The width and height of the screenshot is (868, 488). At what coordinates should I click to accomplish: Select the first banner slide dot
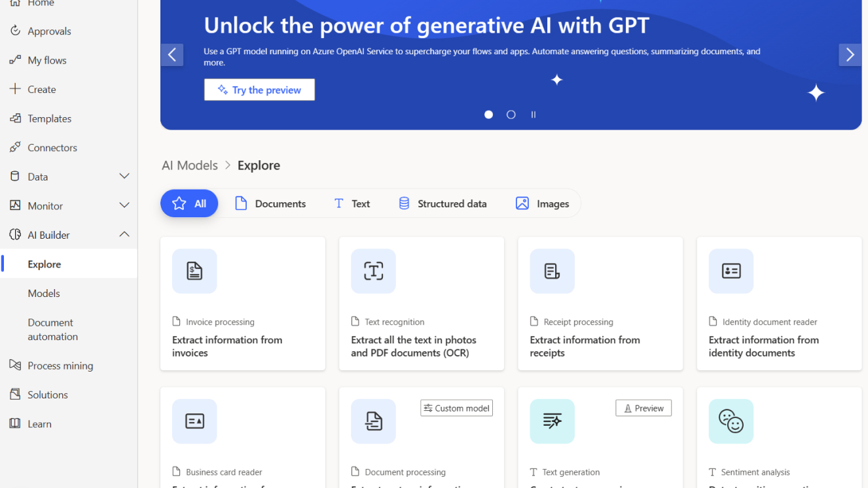[488, 114]
